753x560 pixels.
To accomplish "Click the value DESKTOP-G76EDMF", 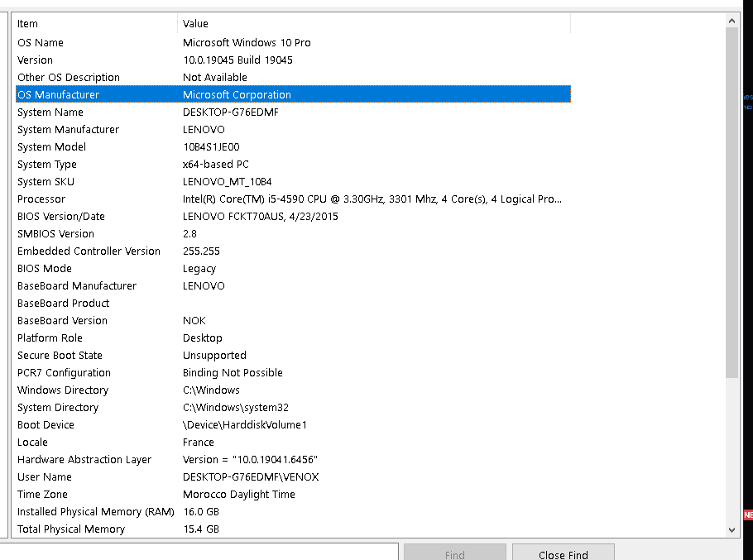I will coord(231,112).
